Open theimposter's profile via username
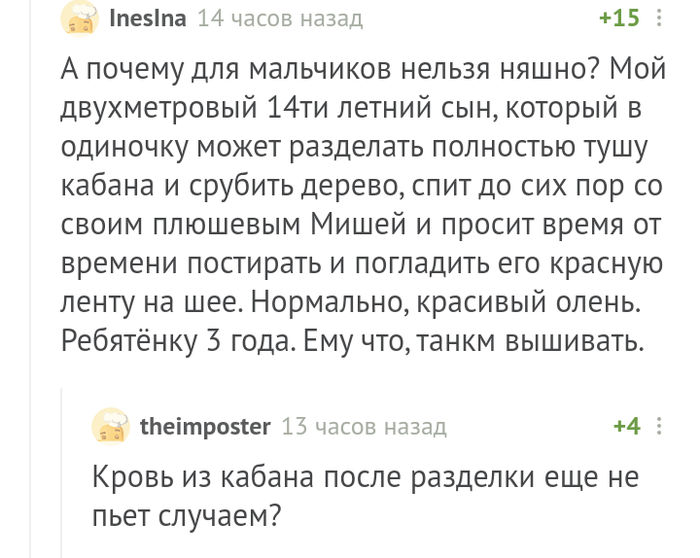 205,427
